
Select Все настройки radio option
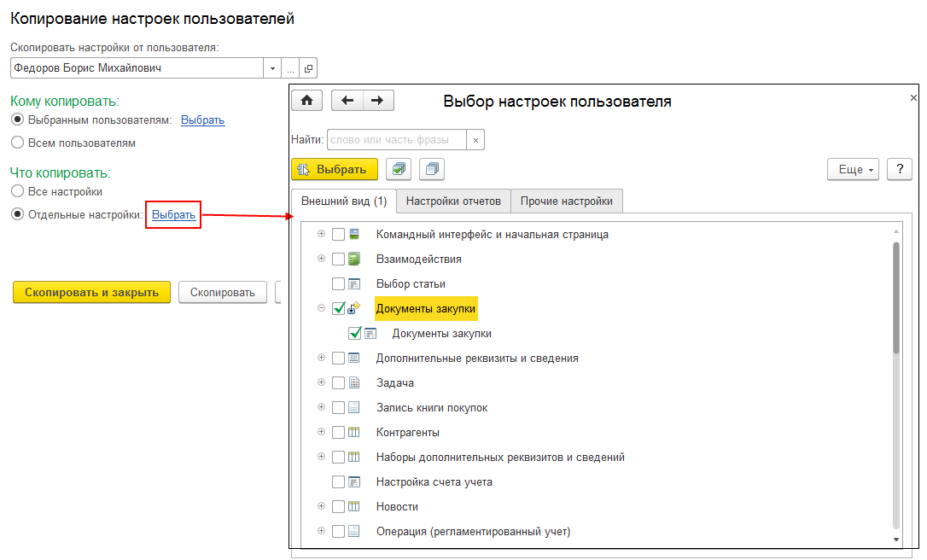17,192
